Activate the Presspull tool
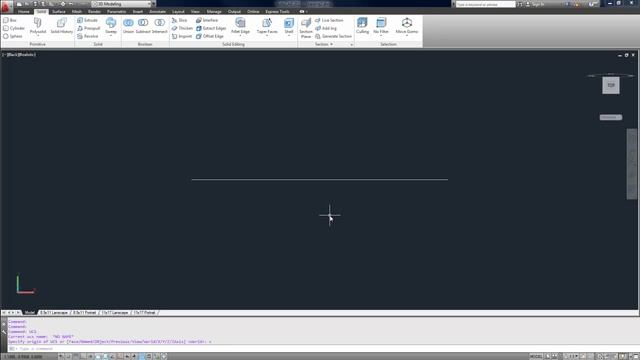 point(89,28)
